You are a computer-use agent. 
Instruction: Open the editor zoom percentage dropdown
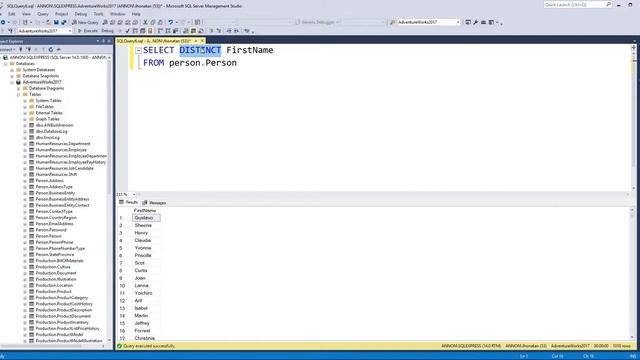pos(134,194)
